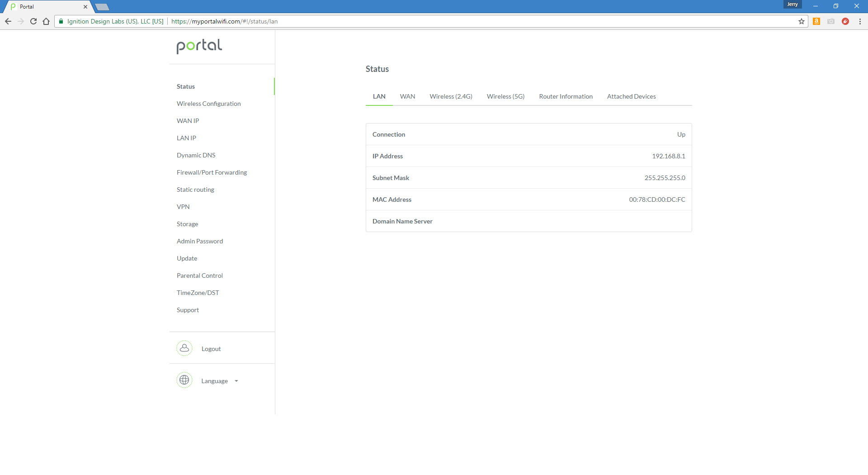
Task: Select Status in the sidebar
Action: (186, 86)
